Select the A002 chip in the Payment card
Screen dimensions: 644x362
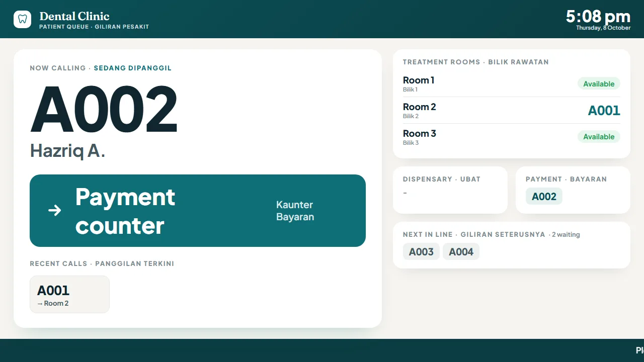(x=544, y=197)
